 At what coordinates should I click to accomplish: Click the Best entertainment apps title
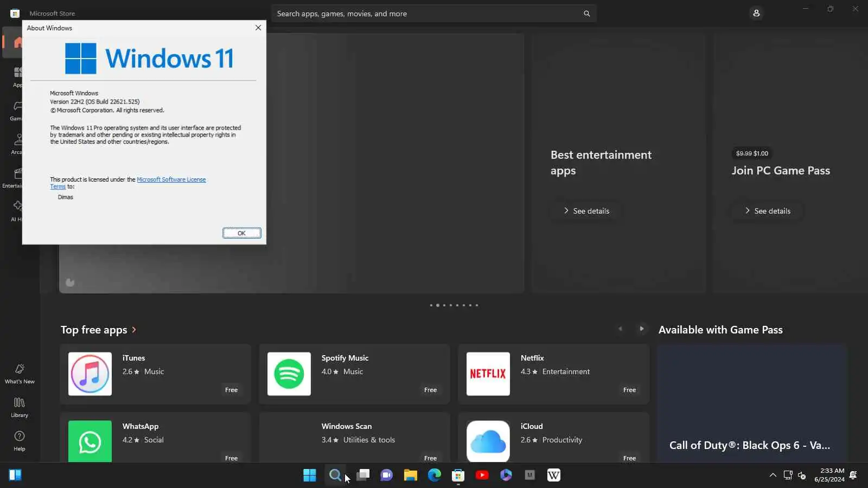point(601,163)
